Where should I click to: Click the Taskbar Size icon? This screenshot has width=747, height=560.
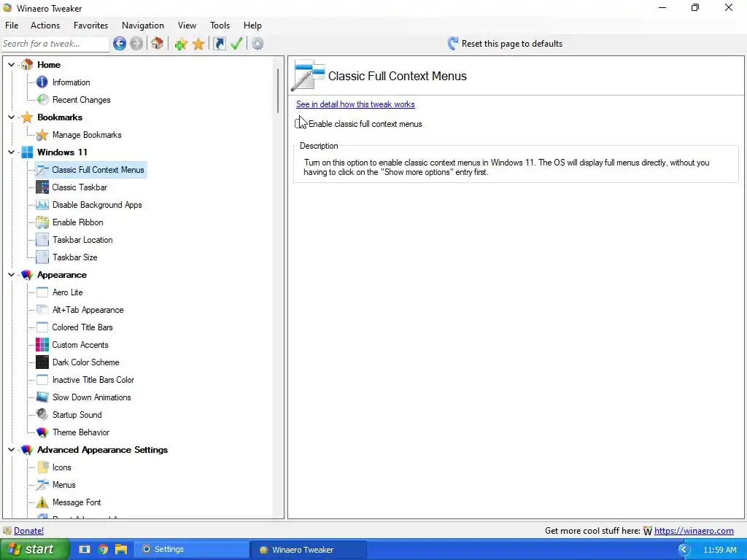(42, 257)
